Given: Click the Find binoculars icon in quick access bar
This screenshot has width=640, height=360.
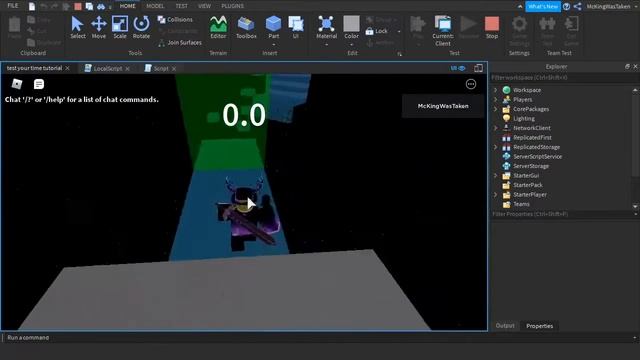Looking at the screenshot, I should [100, 7].
